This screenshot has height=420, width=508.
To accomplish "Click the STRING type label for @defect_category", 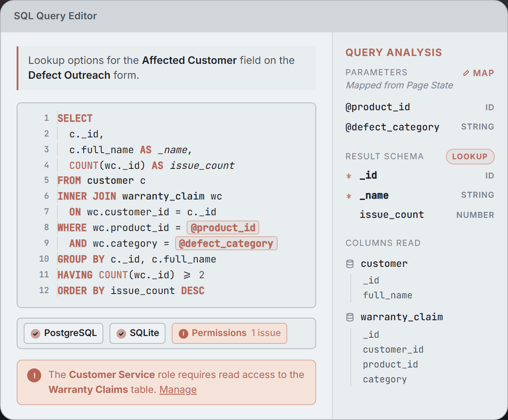I will coord(477,126).
